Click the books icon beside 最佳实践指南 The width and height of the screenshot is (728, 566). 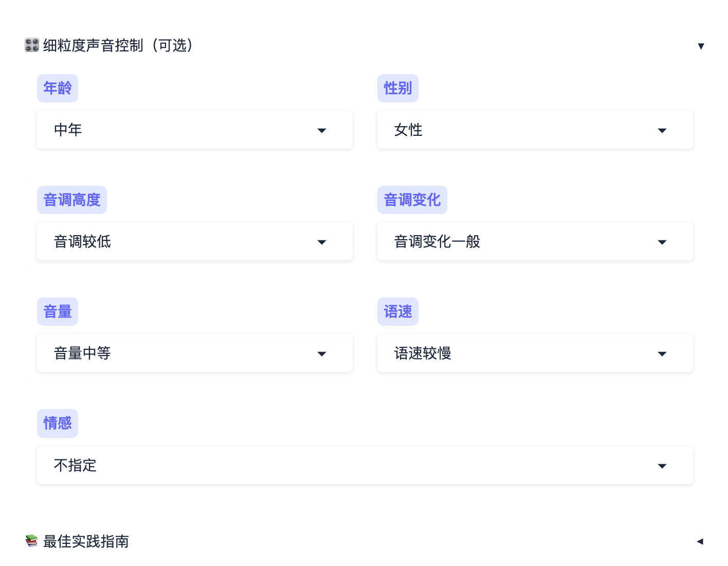click(32, 541)
